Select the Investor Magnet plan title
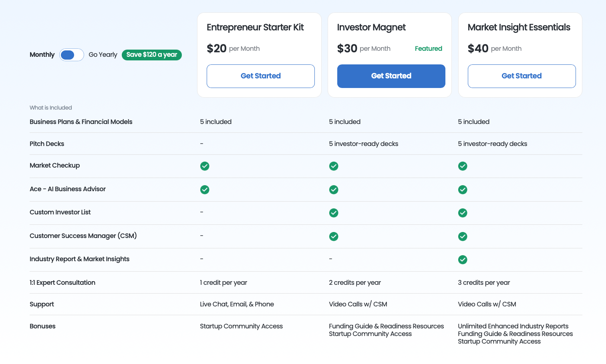Image resolution: width=606 pixels, height=364 pixels. (371, 27)
